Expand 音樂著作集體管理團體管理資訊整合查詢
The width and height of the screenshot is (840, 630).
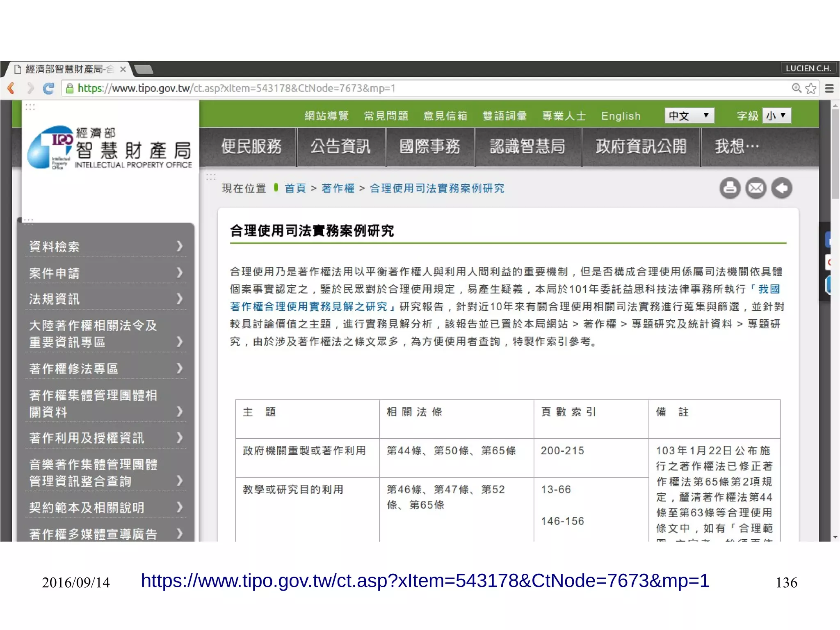tap(106, 473)
